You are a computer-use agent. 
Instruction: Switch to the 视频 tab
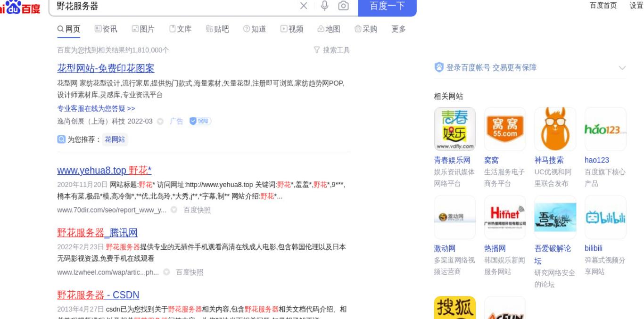coord(292,29)
